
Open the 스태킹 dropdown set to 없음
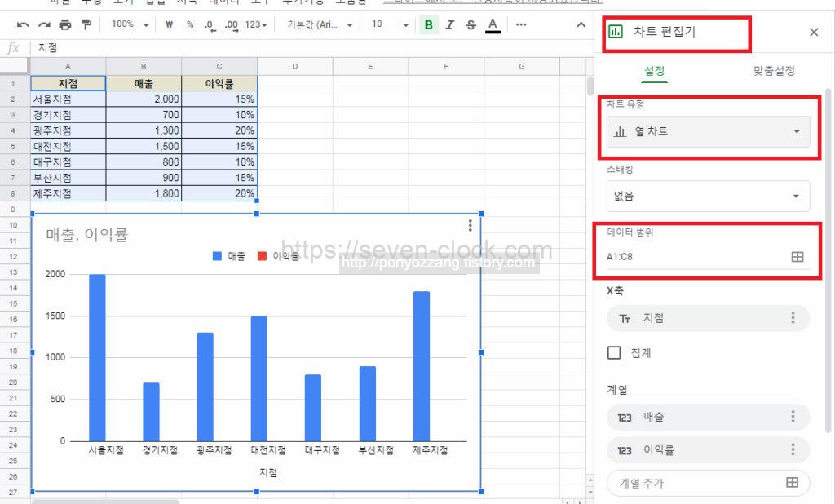(x=708, y=196)
